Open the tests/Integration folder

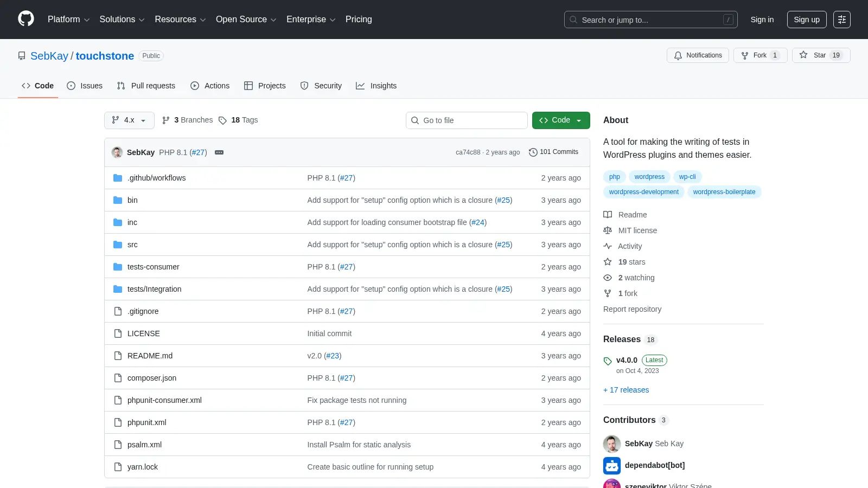point(154,289)
